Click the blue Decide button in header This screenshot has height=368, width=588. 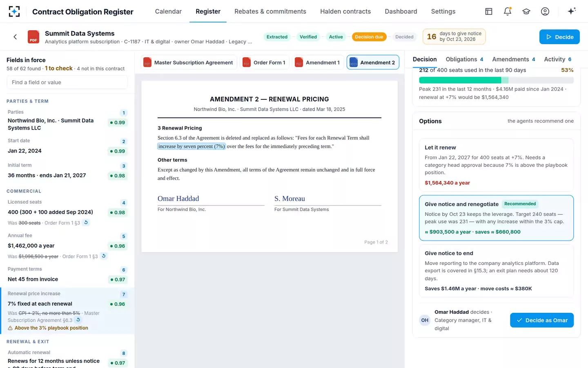(x=559, y=37)
